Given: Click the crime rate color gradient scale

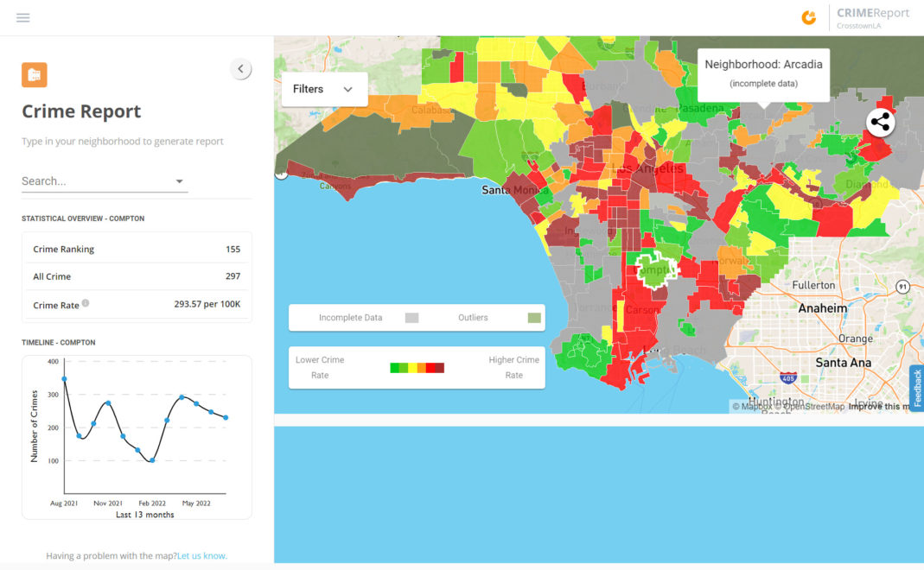Looking at the screenshot, I should 417,368.
